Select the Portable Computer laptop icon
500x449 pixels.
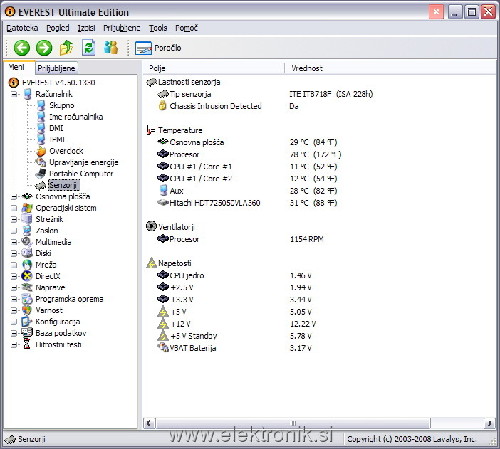pyautogui.click(x=41, y=173)
